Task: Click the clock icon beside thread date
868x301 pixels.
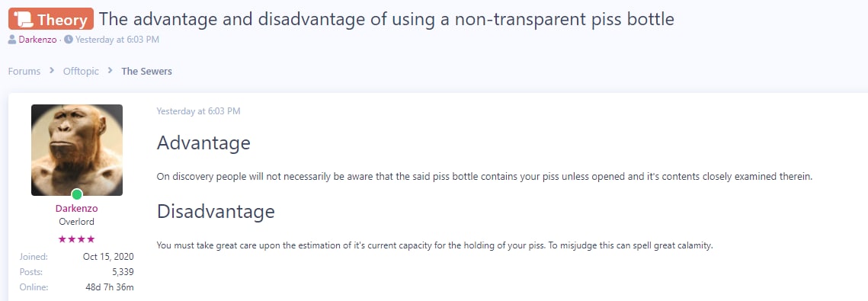Action: (69, 40)
